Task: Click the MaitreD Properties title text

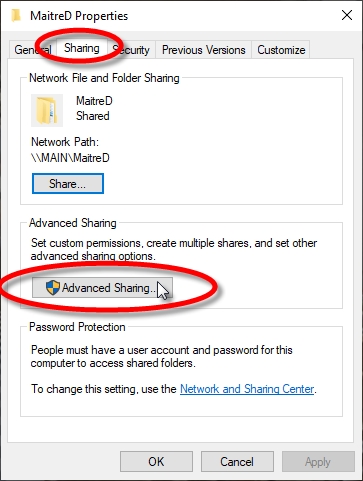Action: (79, 16)
